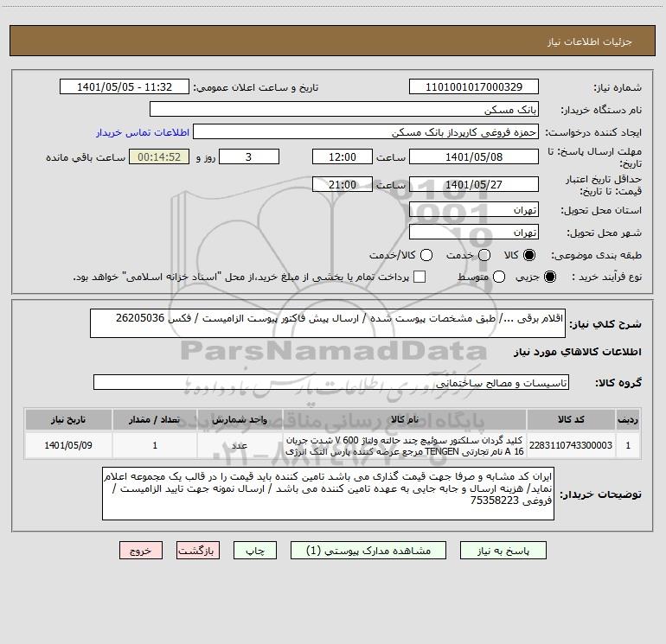This screenshot has width=666, height=644.
Task: Select the کالا radio button
Action: tap(529, 255)
